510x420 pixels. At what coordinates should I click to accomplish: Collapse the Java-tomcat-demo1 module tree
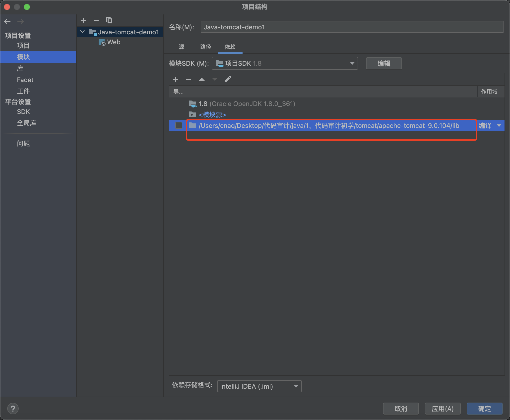[83, 32]
